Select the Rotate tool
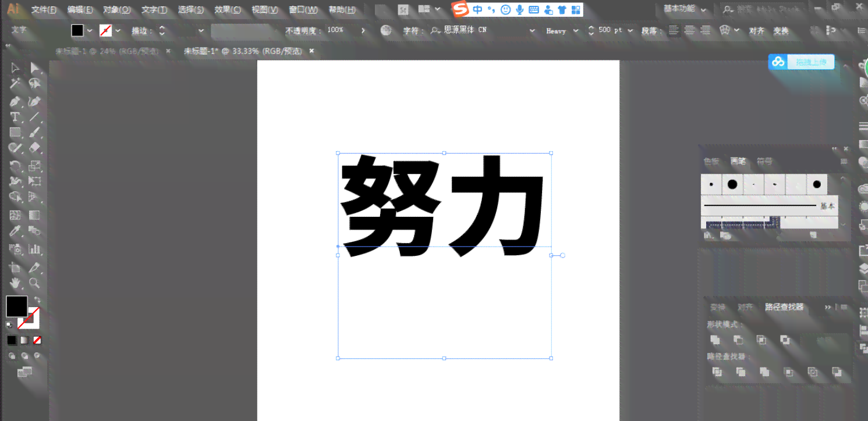The image size is (868, 421). tap(16, 166)
